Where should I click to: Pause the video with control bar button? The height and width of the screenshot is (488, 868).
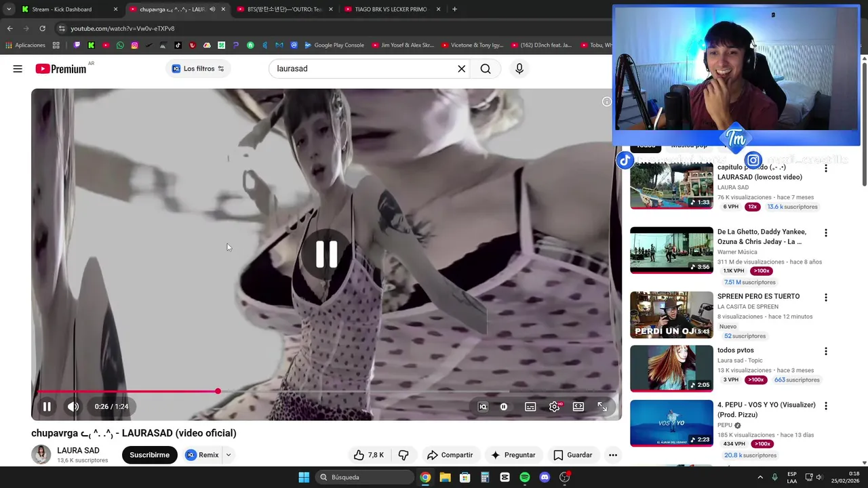(x=47, y=407)
